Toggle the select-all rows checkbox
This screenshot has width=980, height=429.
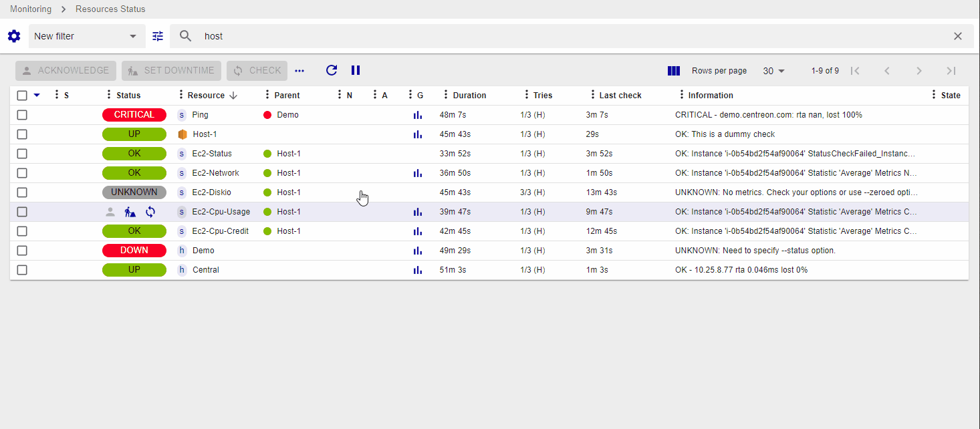22,96
